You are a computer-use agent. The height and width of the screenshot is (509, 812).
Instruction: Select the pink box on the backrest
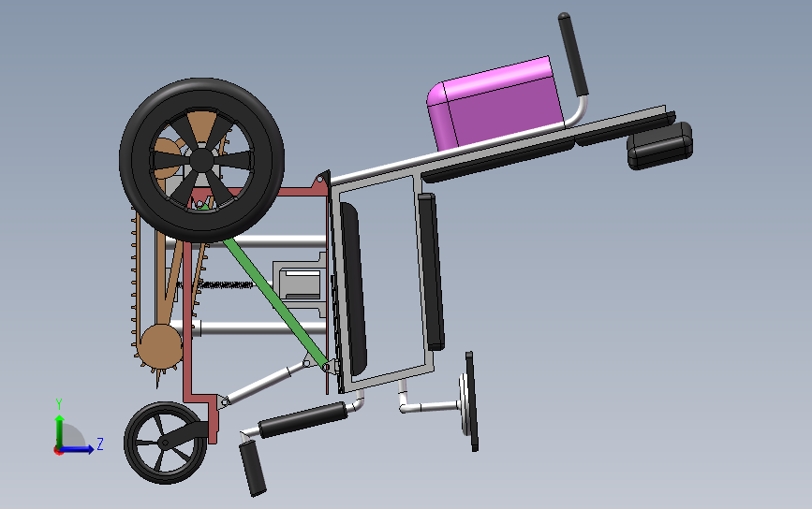tap(495, 104)
